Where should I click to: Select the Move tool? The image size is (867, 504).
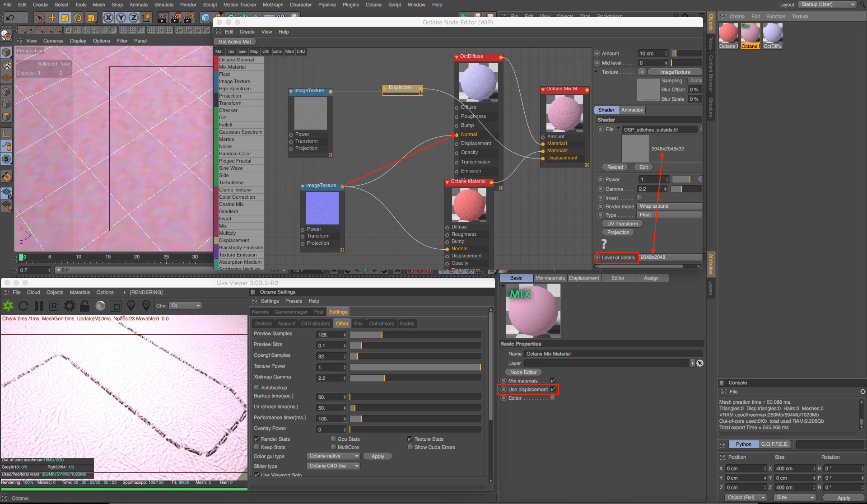click(52, 18)
